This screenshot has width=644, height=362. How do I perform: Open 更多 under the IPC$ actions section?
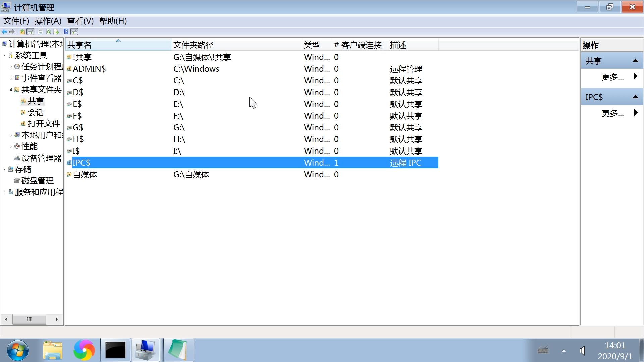coord(612,113)
